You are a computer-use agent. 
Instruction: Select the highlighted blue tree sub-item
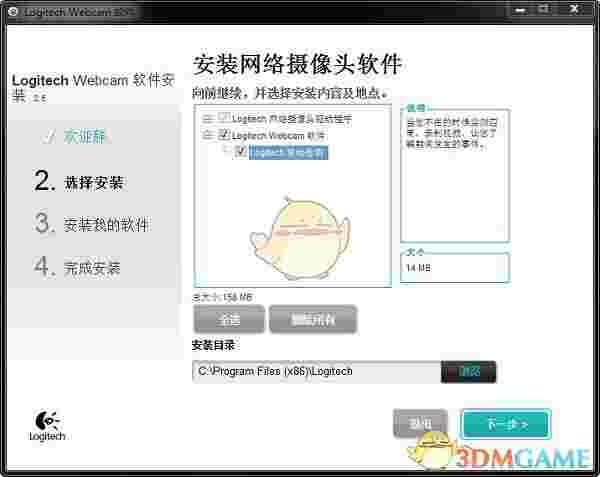pos(289,152)
